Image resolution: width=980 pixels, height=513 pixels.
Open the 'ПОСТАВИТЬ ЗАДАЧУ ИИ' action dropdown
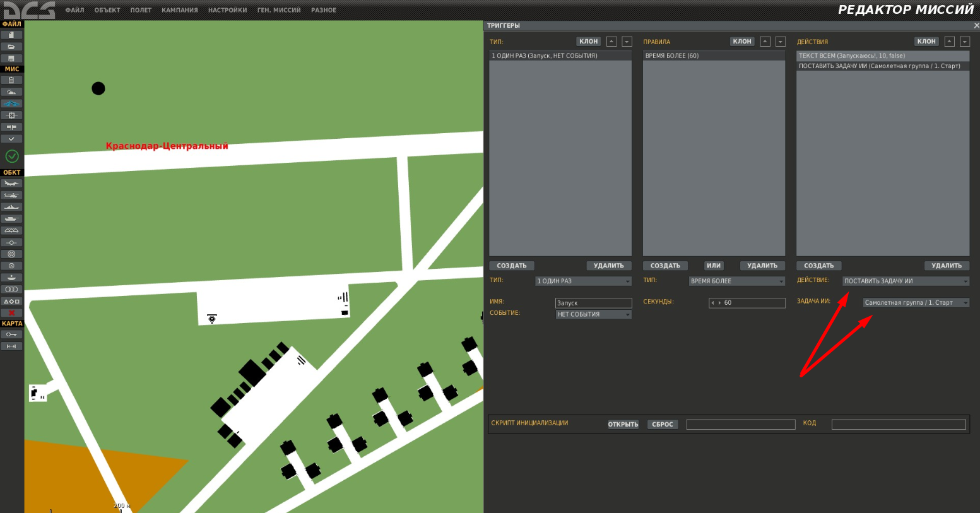[906, 281]
